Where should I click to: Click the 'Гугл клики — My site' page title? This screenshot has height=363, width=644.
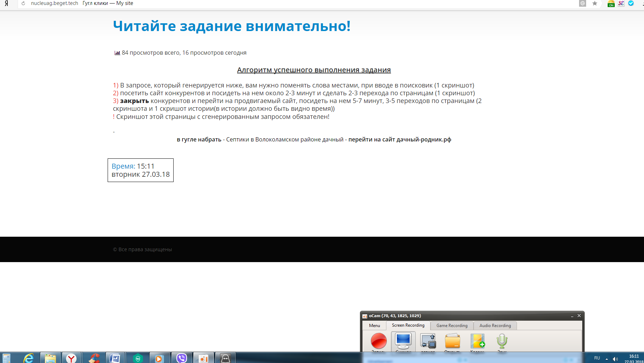(108, 3)
